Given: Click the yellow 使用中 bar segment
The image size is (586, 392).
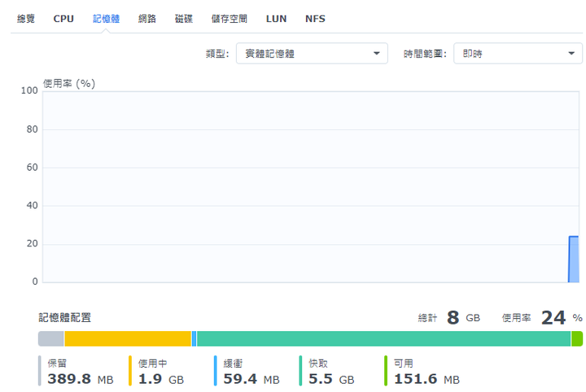Looking at the screenshot, I should (x=128, y=338).
